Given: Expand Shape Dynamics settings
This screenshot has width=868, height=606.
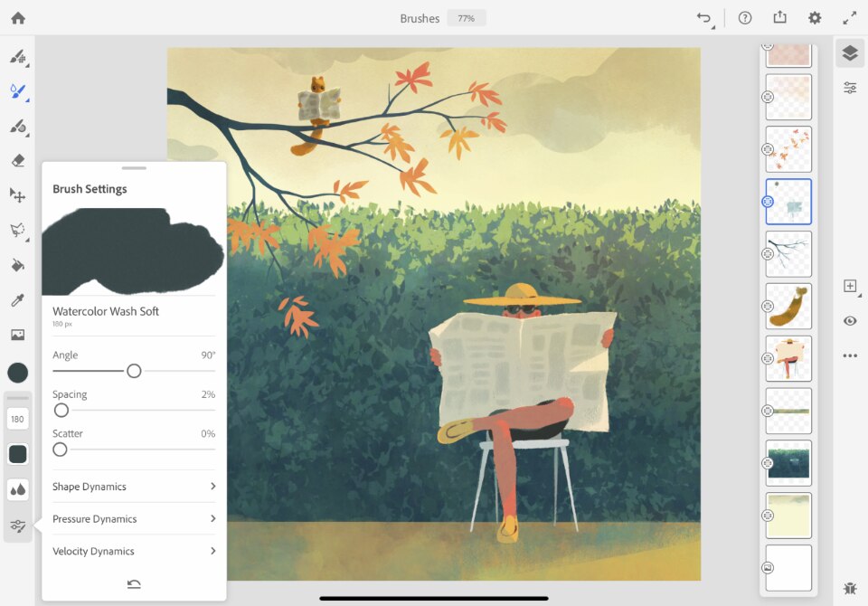Looking at the screenshot, I should 134,487.
